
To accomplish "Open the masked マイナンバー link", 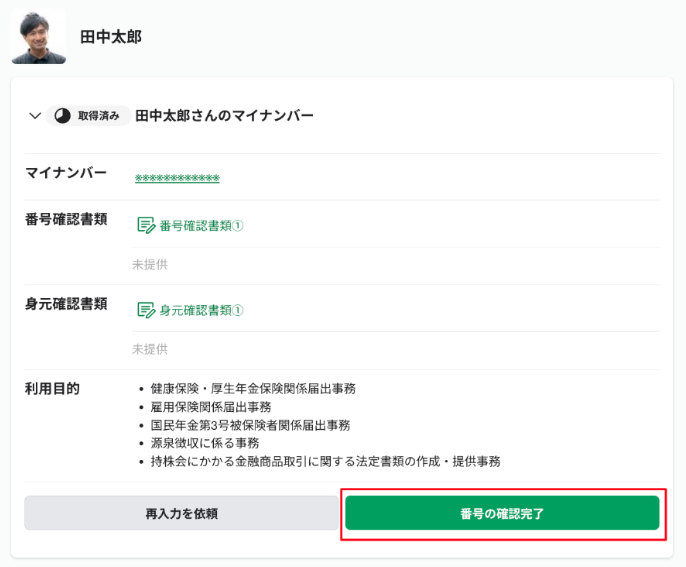I will 177,178.
